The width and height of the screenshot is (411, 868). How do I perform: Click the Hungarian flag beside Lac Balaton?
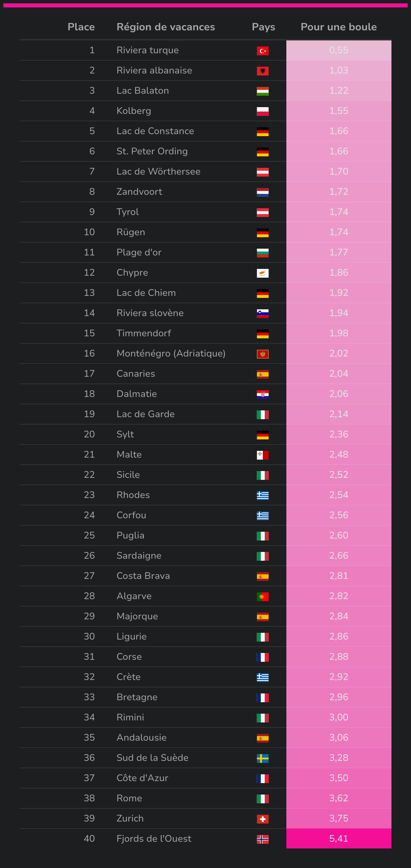click(262, 91)
